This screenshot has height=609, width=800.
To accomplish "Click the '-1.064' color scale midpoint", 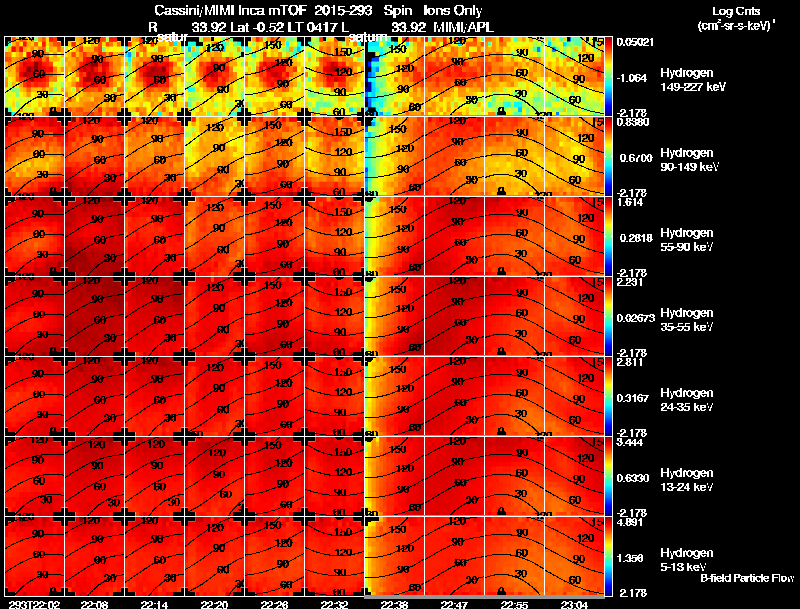I will pos(633,78).
